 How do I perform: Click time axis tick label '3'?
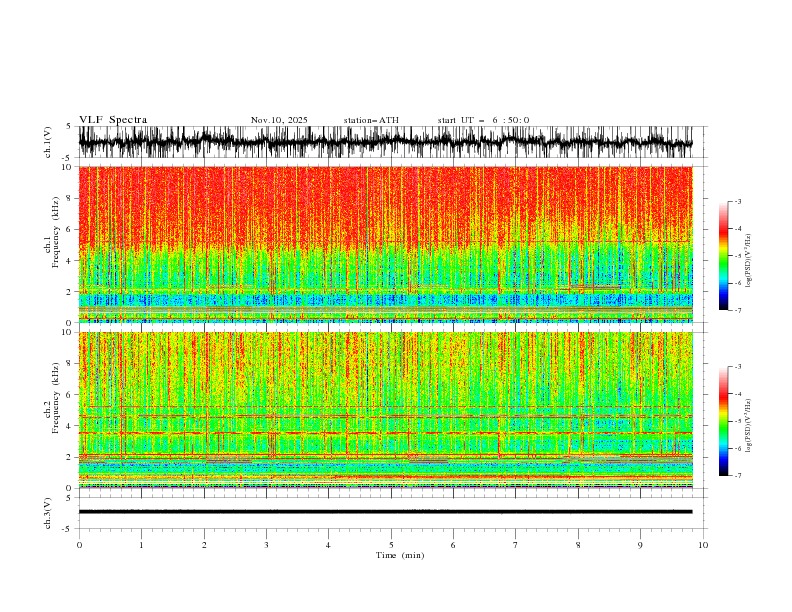266,545
